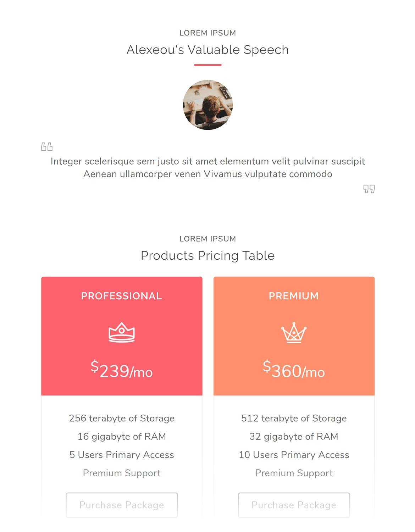Screen dimensions: 415x532
Task: Click the Alexeou's Valuable Speech heading
Action: tap(208, 50)
